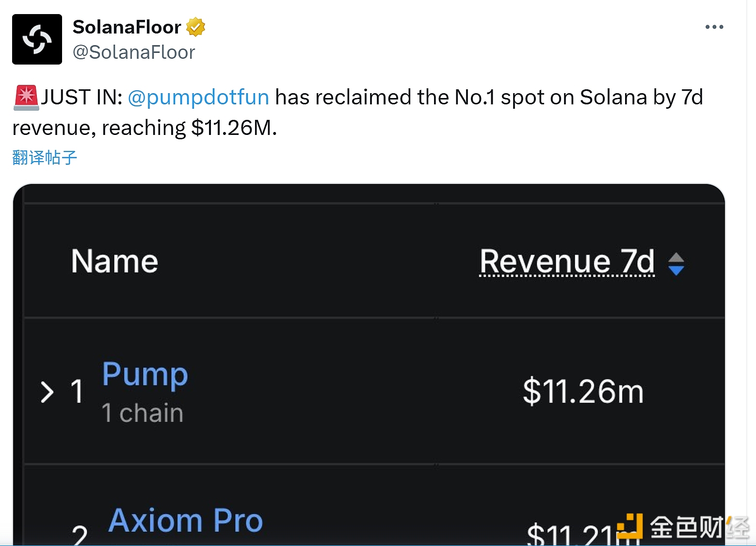Open the Axiom Pro protocol link

[x=185, y=521]
